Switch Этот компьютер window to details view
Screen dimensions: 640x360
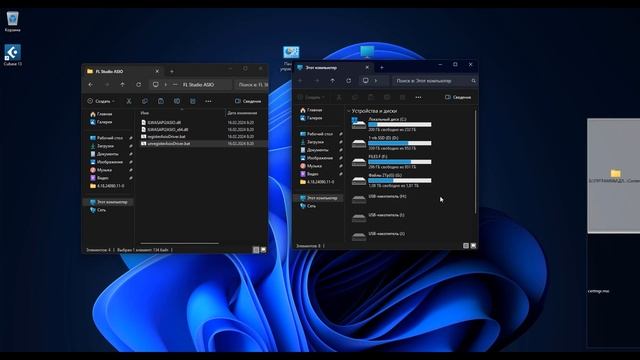click(466, 246)
